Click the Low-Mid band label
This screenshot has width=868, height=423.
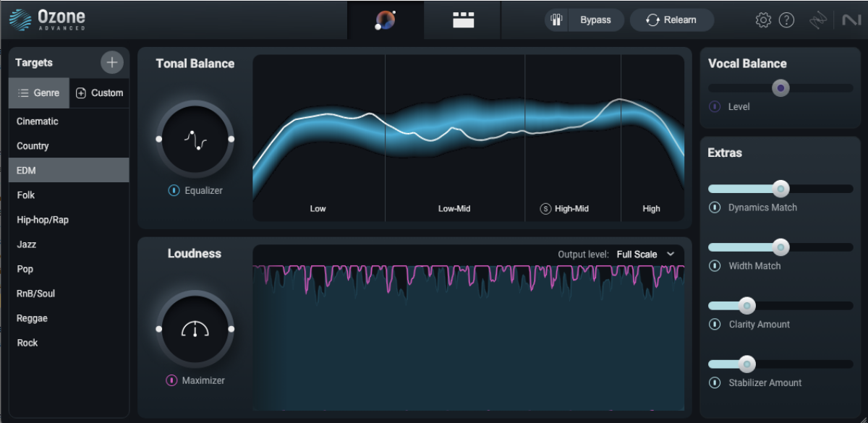click(454, 209)
